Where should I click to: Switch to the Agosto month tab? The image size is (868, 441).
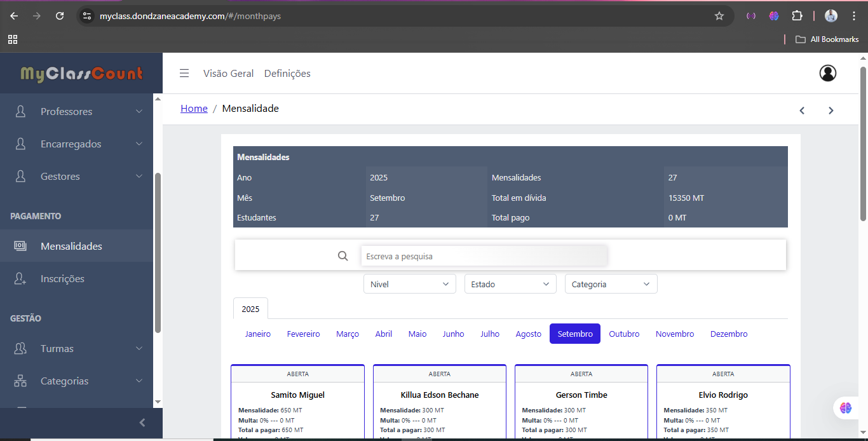click(x=528, y=334)
